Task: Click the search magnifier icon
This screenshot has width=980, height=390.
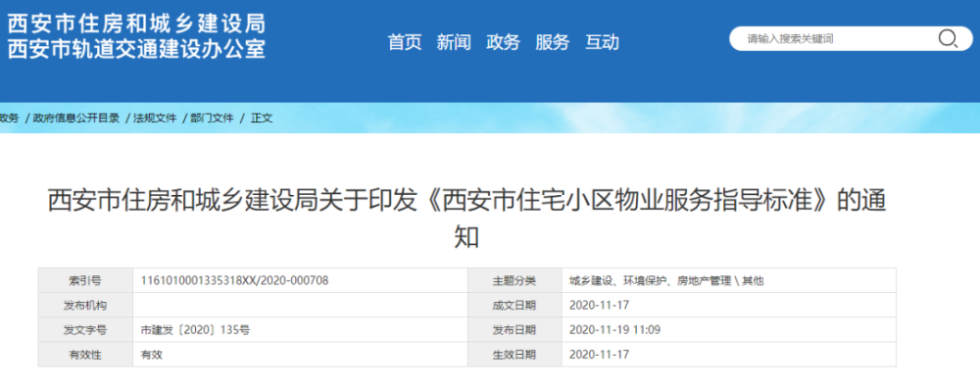Action: pos(948,39)
